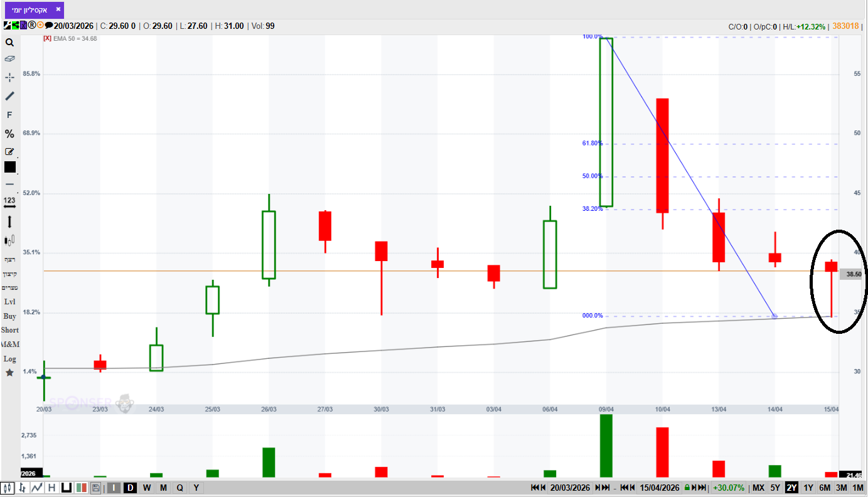The height and width of the screenshot is (497, 868).
Task: Select the magnifier zoom tool
Action: coord(9,43)
